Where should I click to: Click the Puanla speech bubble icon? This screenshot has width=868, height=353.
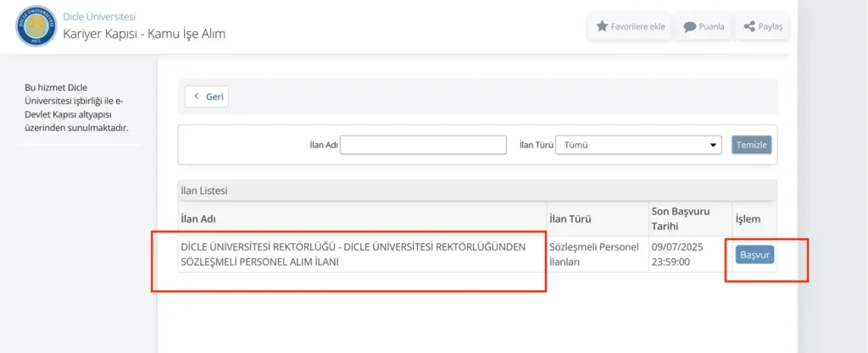(690, 26)
